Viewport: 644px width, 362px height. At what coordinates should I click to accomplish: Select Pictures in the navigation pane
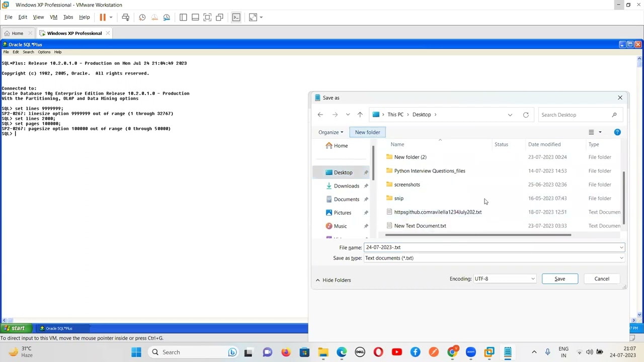click(342, 213)
